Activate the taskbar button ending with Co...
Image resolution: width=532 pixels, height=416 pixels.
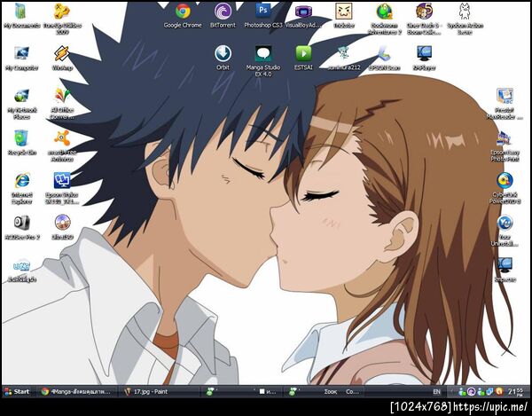[x=325, y=391]
